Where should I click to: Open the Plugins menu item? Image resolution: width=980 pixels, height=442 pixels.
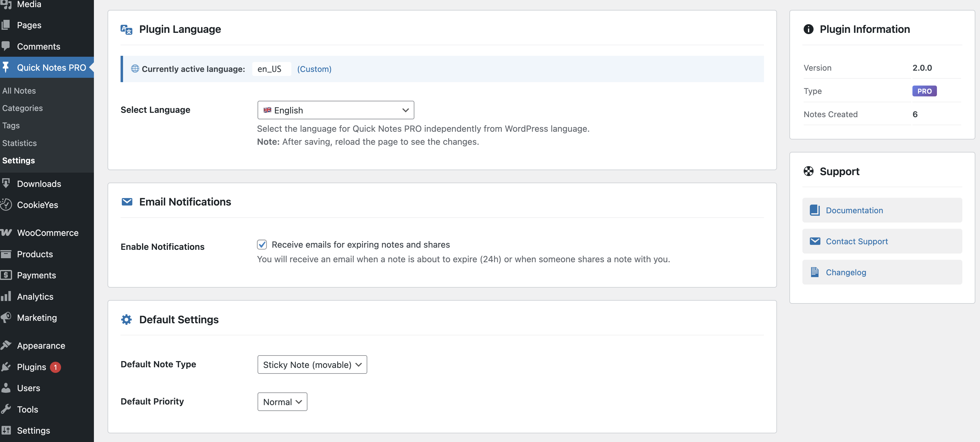(x=32, y=367)
